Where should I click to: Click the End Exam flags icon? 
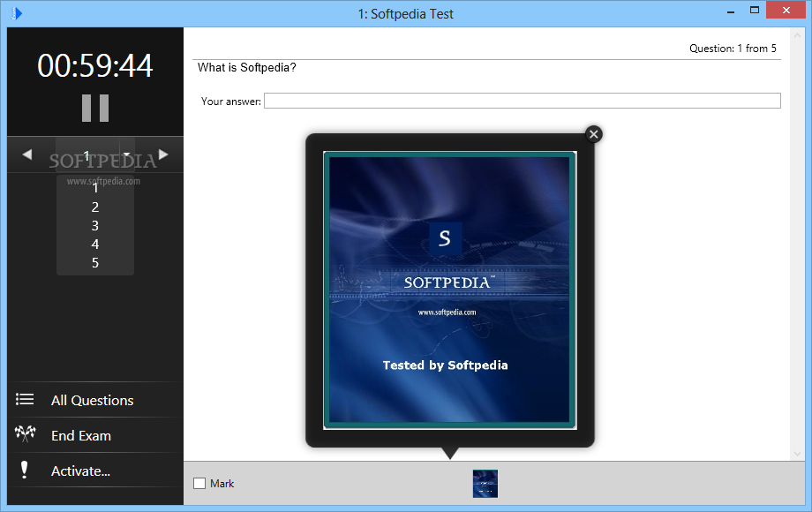tap(25, 433)
